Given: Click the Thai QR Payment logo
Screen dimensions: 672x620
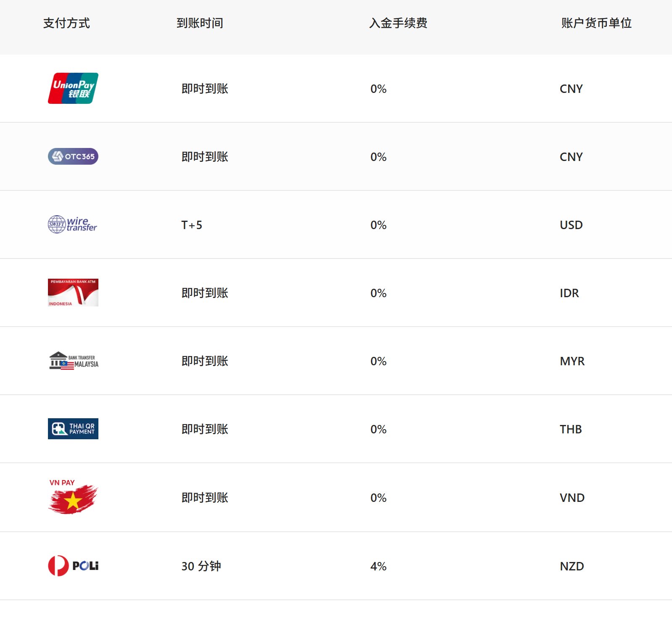Looking at the screenshot, I should tap(73, 429).
